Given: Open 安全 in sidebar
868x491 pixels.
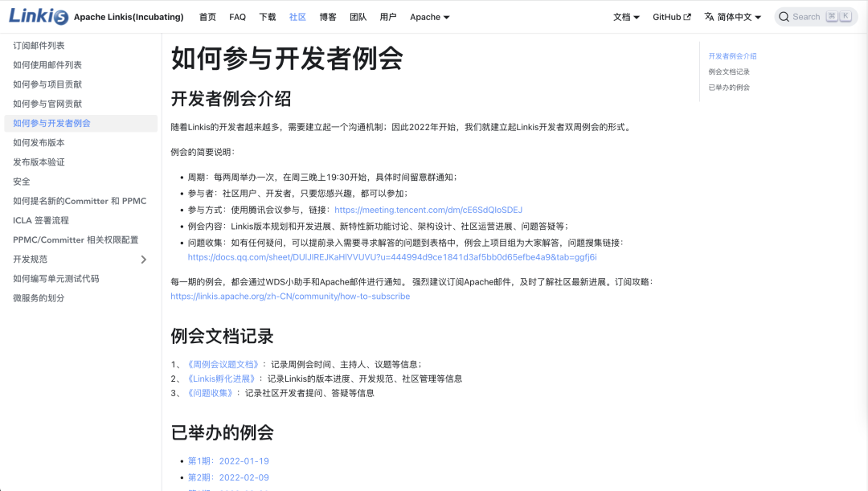Looking at the screenshot, I should [81, 181].
